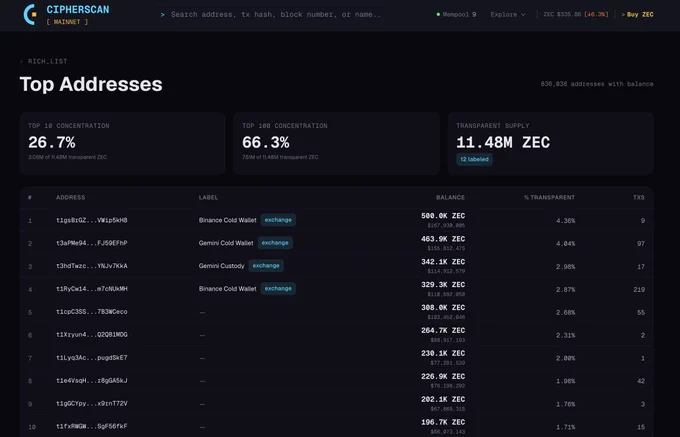Click the 500.0K ZEC balance

pos(443,216)
